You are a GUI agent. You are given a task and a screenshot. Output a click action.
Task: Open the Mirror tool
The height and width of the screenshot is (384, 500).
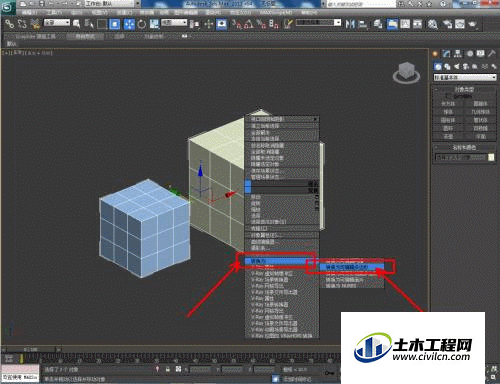[x=350, y=24]
